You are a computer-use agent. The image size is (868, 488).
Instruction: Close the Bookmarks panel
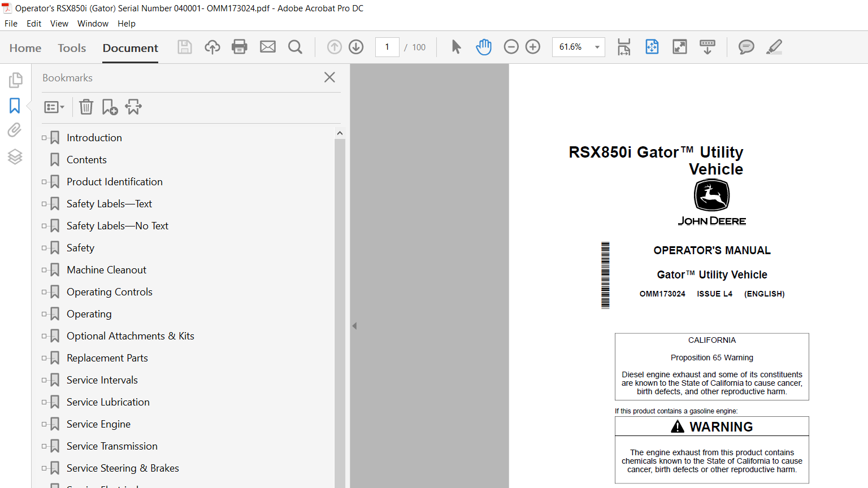(330, 77)
